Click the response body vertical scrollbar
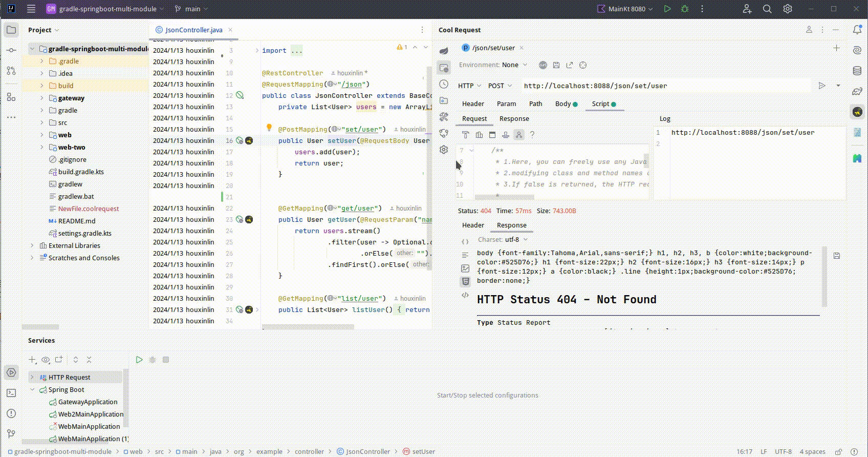The height and width of the screenshot is (457, 868). (x=824, y=277)
